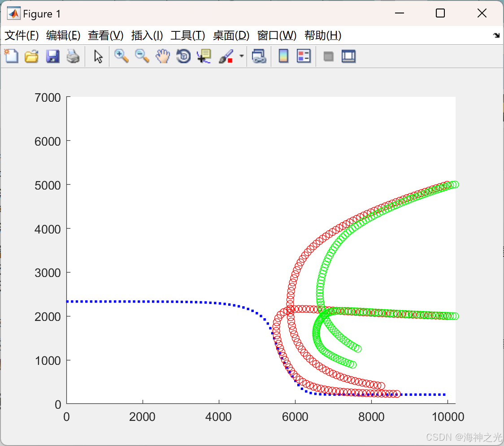Click the x-axis label 2000

142,417
